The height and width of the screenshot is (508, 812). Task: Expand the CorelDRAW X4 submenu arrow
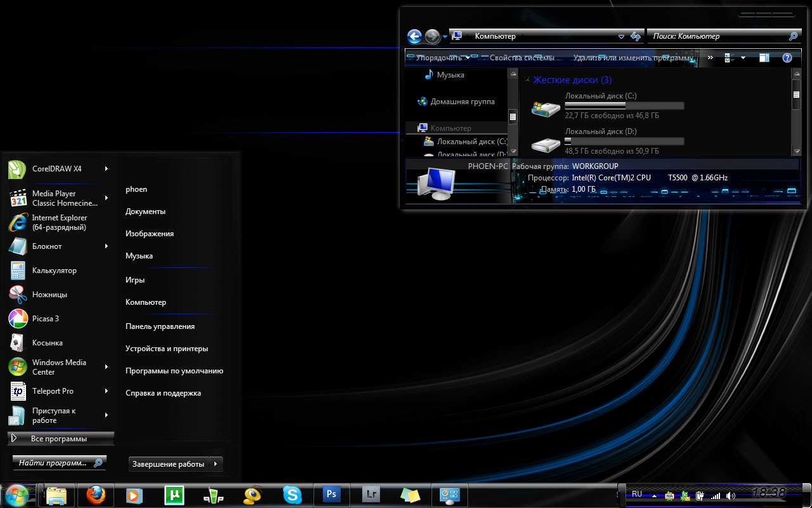tap(107, 169)
